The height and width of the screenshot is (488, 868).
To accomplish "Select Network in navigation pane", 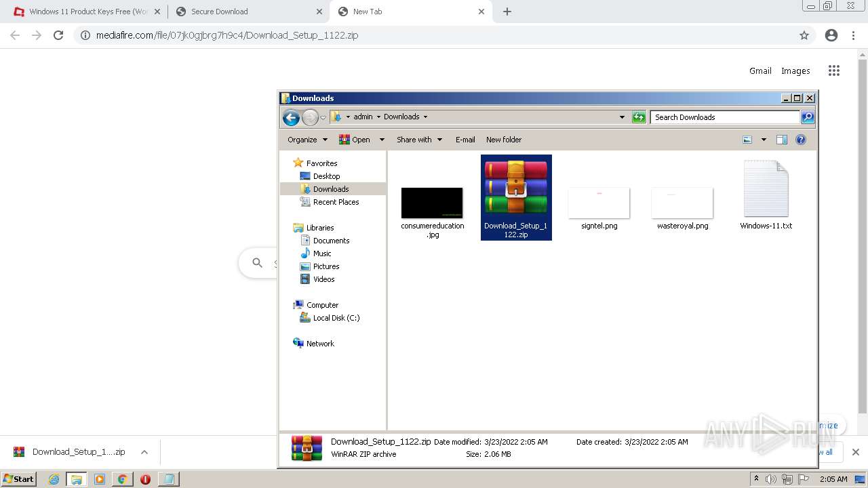I will coord(320,344).
